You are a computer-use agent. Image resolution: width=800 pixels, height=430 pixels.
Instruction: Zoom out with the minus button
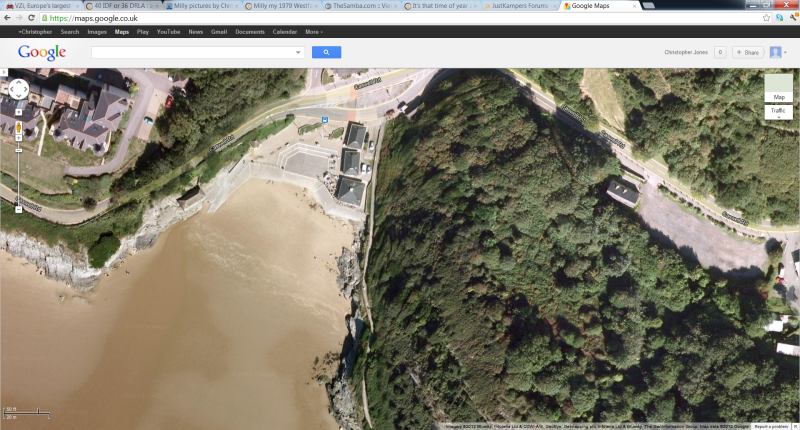click(18, 209)
